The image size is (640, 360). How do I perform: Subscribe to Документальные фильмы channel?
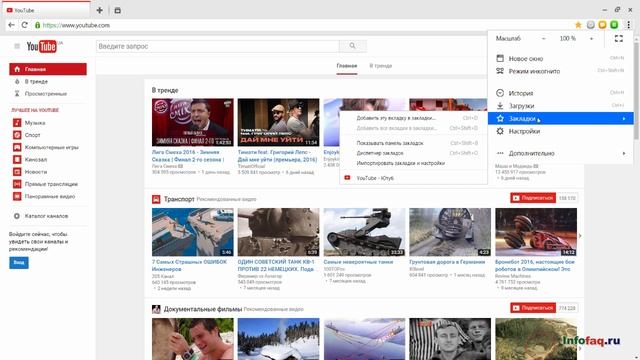pos(533,308)
